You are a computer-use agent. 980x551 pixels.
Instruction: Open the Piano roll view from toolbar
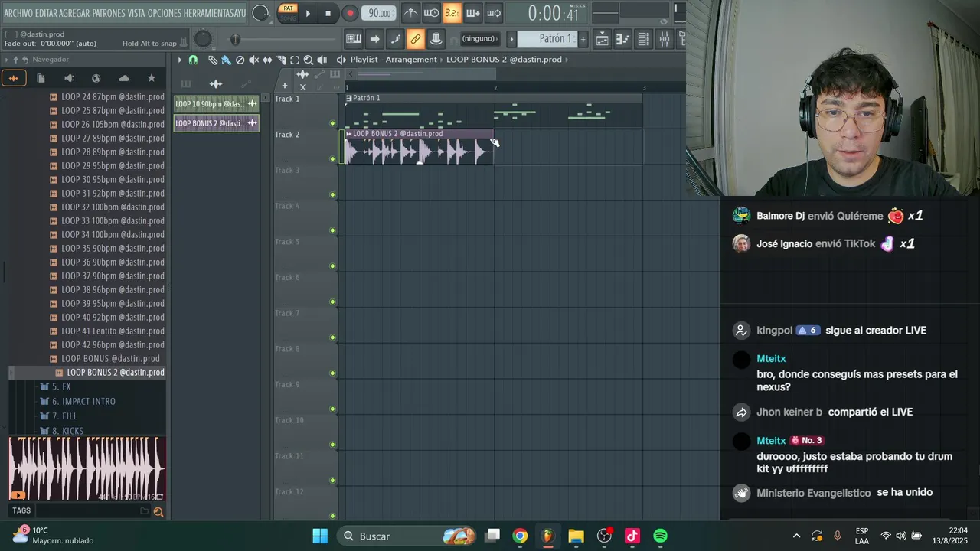tap(622, 39)
